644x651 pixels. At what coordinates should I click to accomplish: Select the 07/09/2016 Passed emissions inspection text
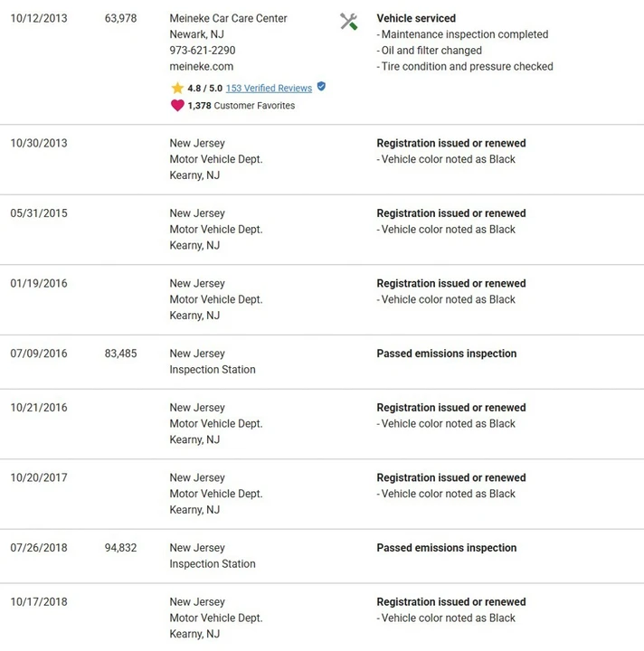tap(446, 354)
